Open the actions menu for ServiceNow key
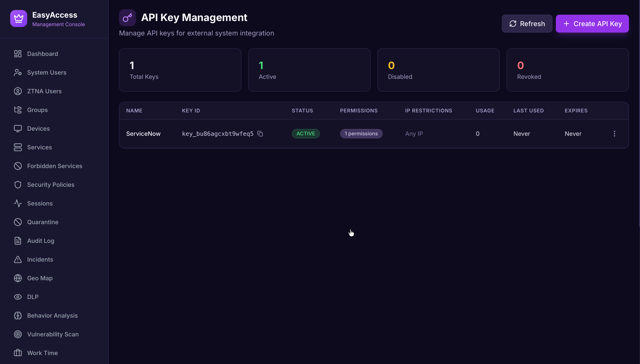Image resolution: width=640 pixels, height=364 pixels. [x=615, y=133]
